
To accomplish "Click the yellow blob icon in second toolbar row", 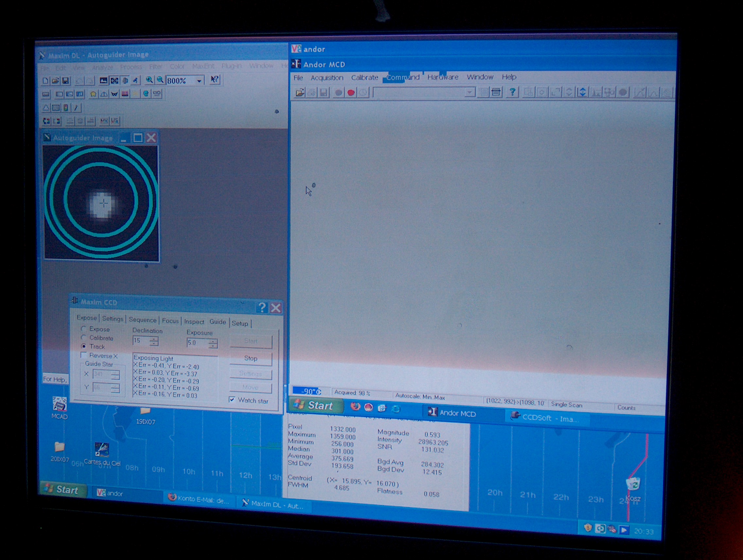I will click(x=94, y=94).
